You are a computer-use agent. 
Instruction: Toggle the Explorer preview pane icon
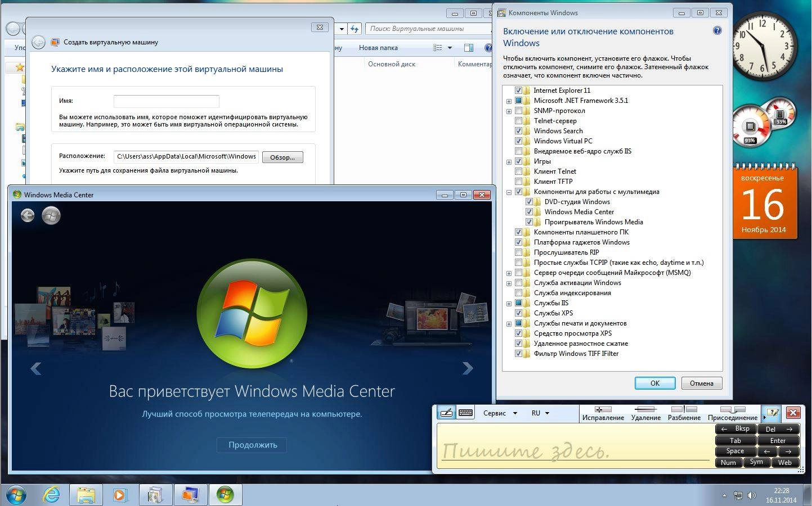[469, 48]
